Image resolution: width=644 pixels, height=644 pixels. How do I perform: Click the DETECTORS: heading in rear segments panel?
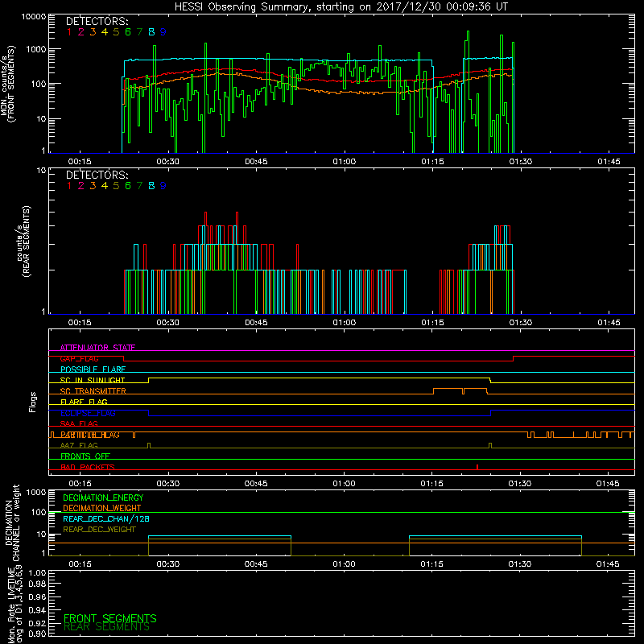click(97, 175)
